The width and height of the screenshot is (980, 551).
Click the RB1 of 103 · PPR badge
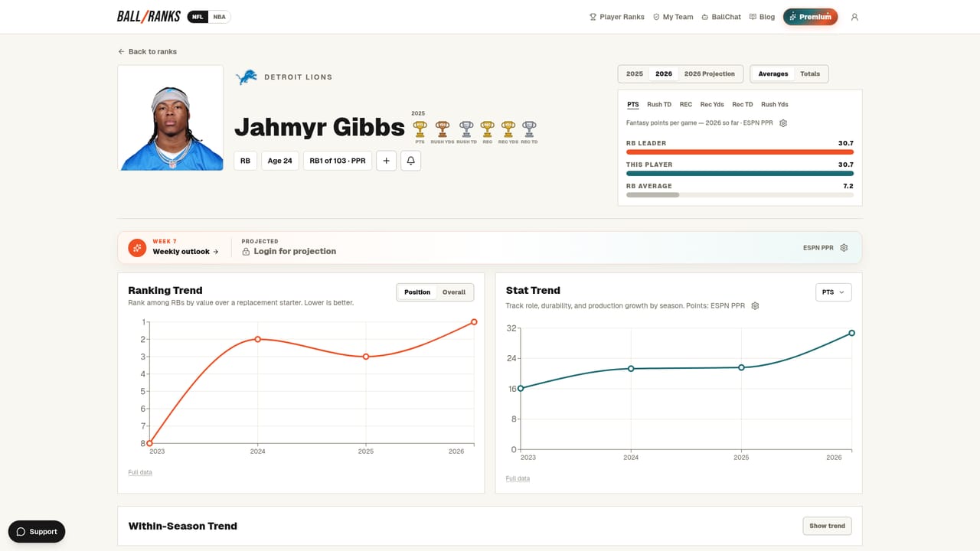(338, 161)
